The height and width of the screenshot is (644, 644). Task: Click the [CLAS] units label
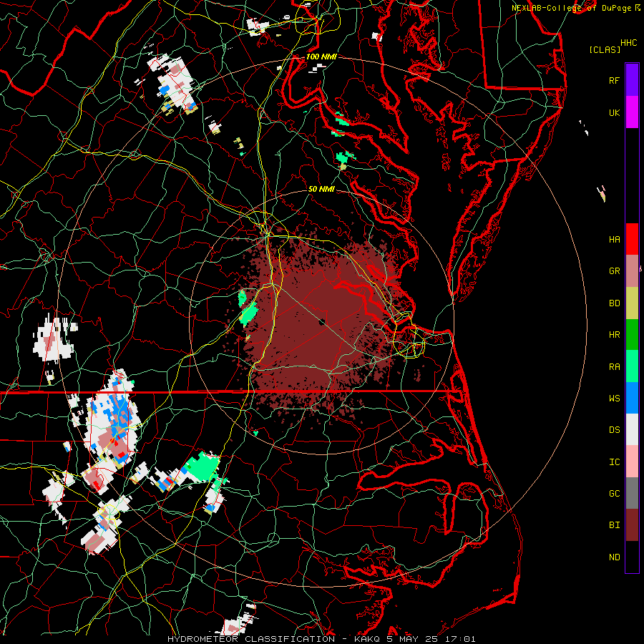point(605,50)
